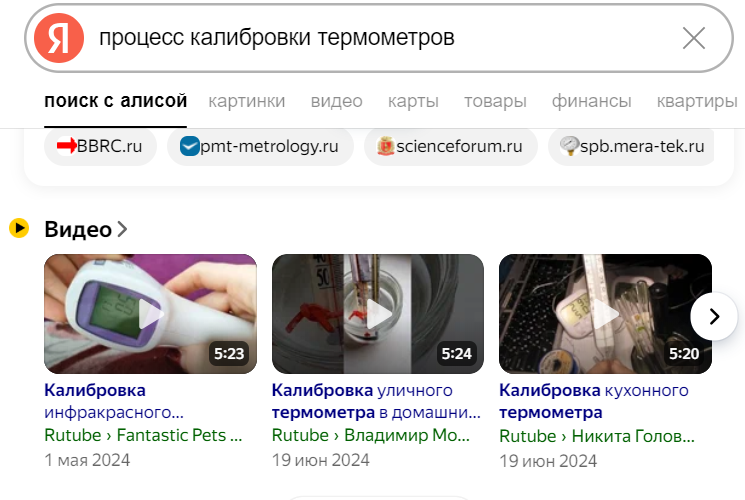Open the scienceforum.ru source chip

[x=451, y=146]
